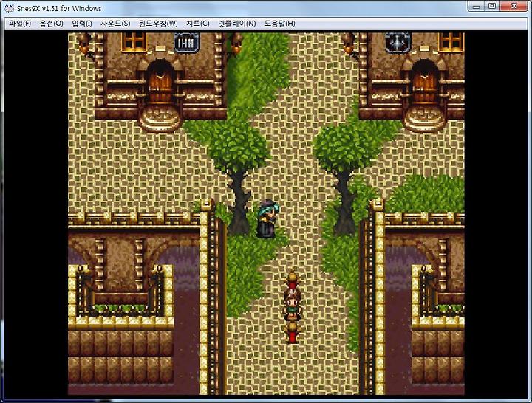Click the weapon shop sign on right building
The width and height of the screenshot is (532, 403).
tap(398, 43)
